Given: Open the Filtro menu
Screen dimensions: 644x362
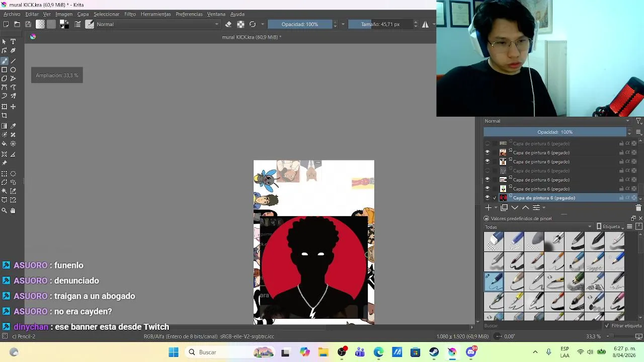Looking at the screenshot, I should [x=130, y=14].
